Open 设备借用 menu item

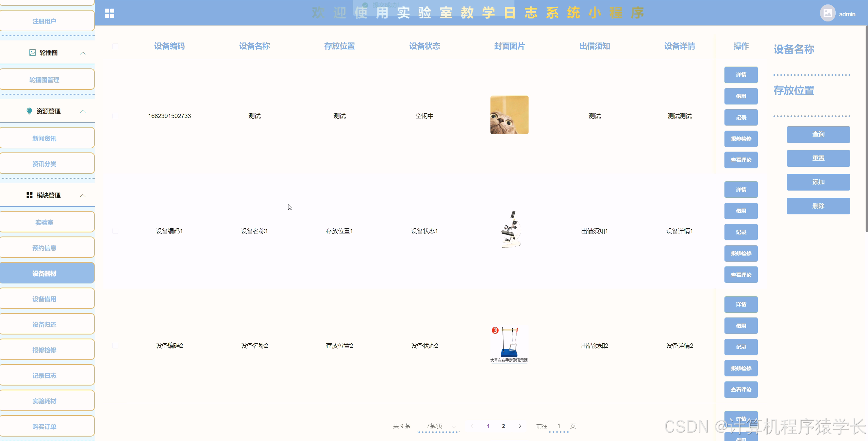pos(47,299)
